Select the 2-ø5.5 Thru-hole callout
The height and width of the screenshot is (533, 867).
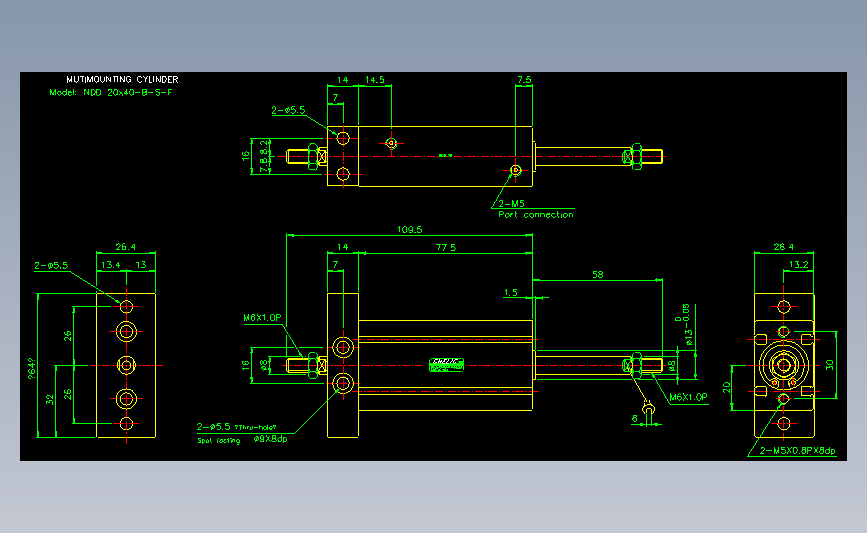coord(236,427)
